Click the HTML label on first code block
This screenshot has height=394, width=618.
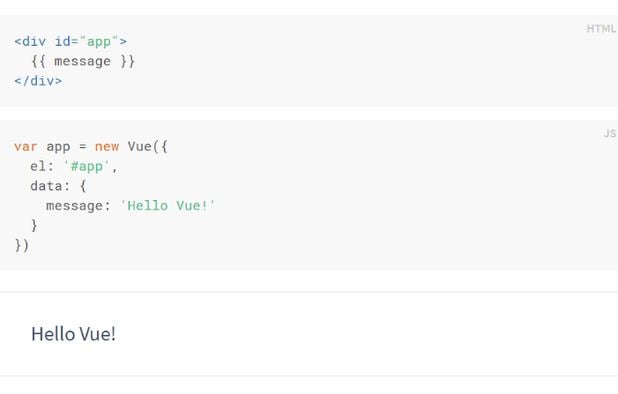[x=601, y=29]
